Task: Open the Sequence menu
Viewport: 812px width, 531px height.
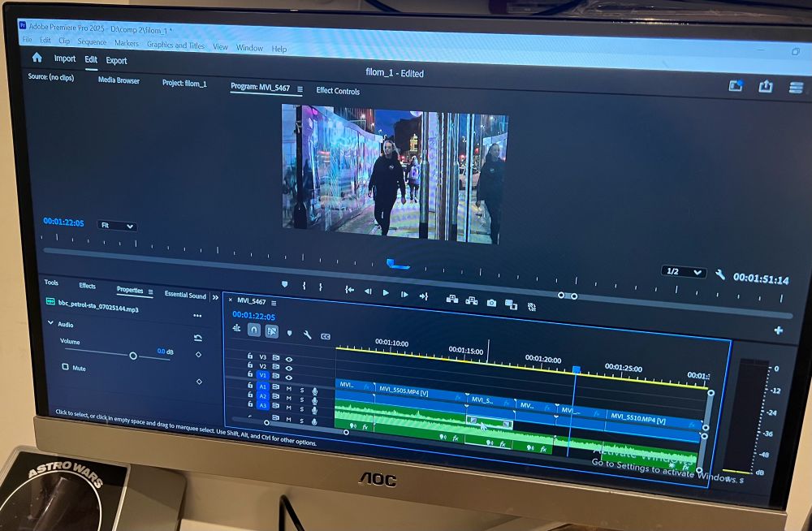Action: coord(93,42)
